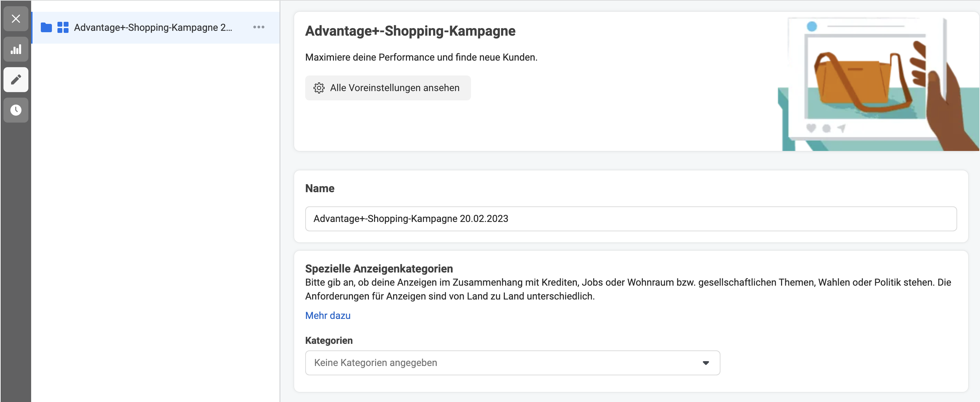The height and width of the screenshot is (402, 980).
Task: Click the gear icon in Voreinstellungen button
Action: pyautogui.click(x=319, y=88)
